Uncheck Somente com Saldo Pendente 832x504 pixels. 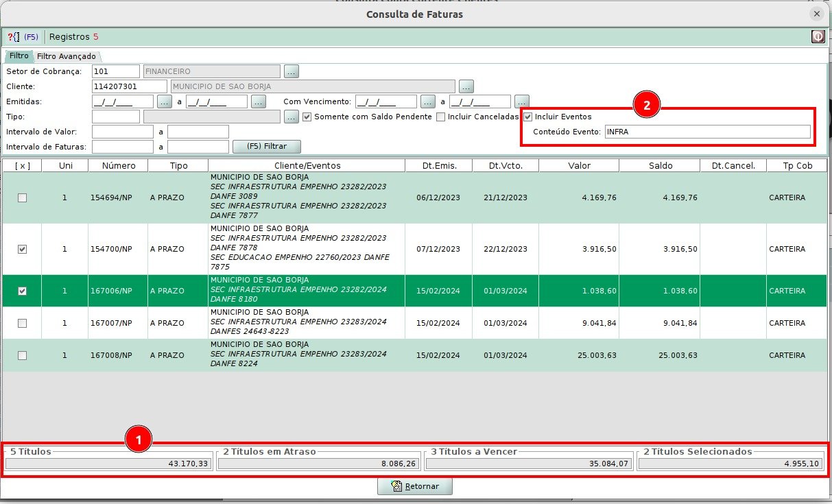pyautogui.click(x=307, y=117)
